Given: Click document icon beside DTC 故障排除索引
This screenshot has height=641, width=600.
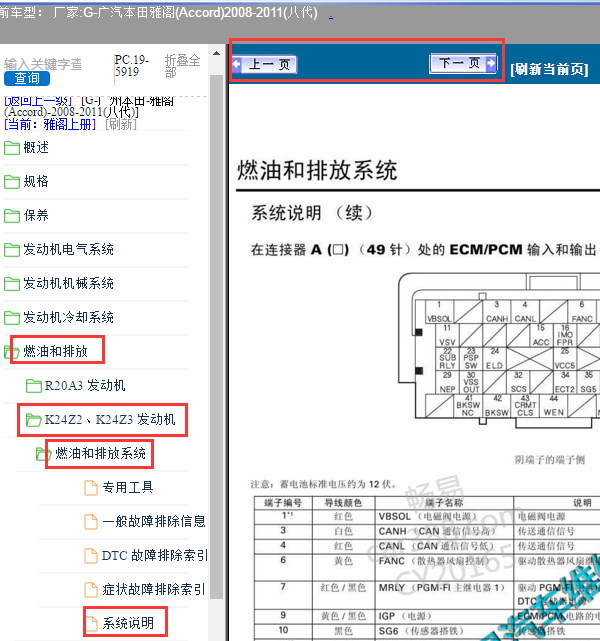Looking at the screenshot, I should coord(91,556).
